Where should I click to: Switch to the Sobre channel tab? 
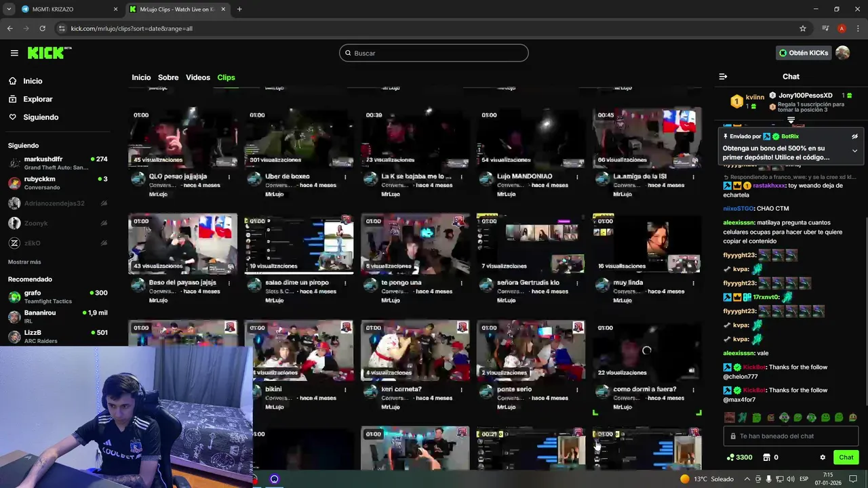coord(168,77)
